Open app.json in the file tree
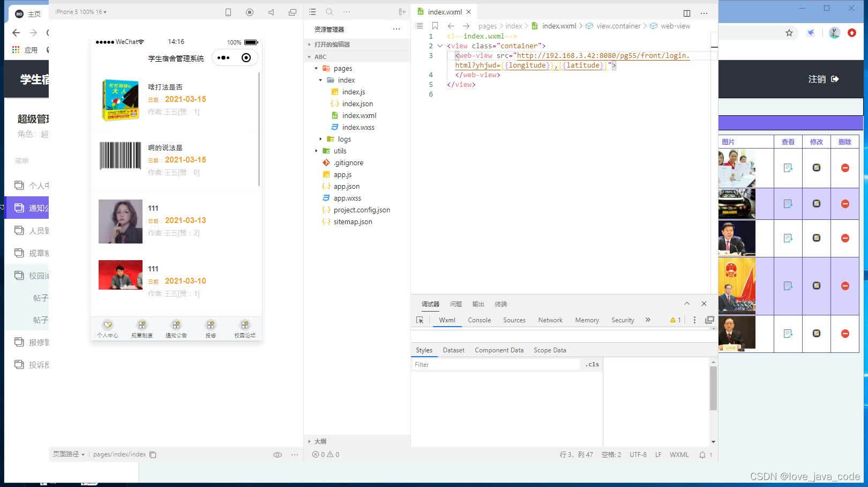Viewport: 868px width, 487px height. coord(347,187)
